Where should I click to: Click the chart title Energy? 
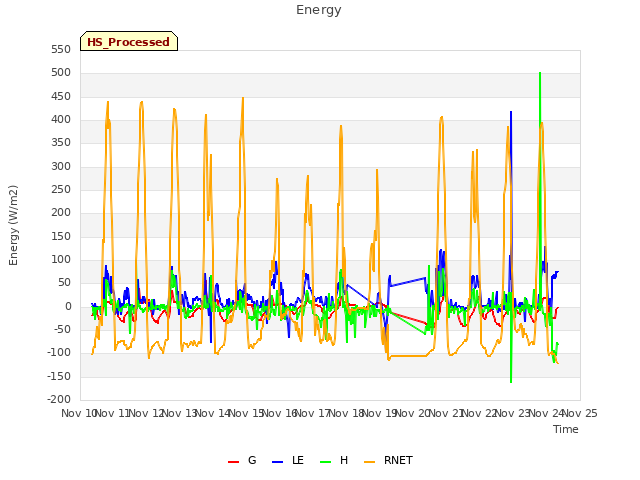(x=319, y=10)
